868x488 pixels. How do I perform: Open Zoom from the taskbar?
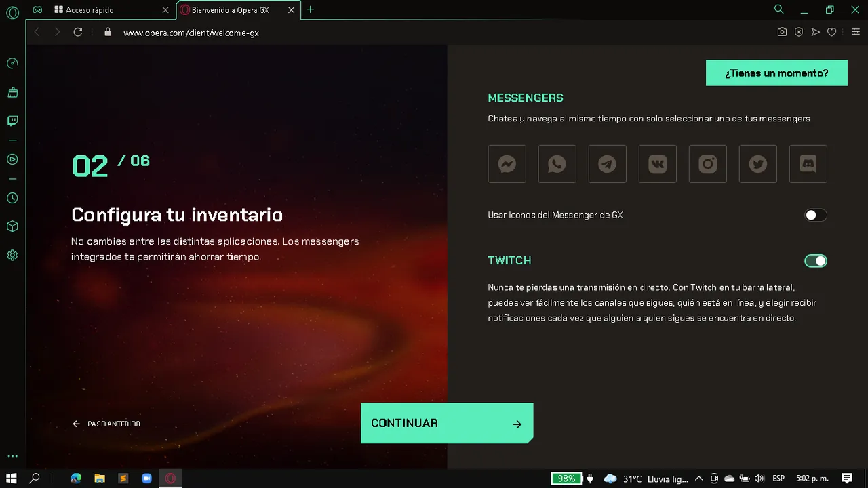[x=146, y=479]
